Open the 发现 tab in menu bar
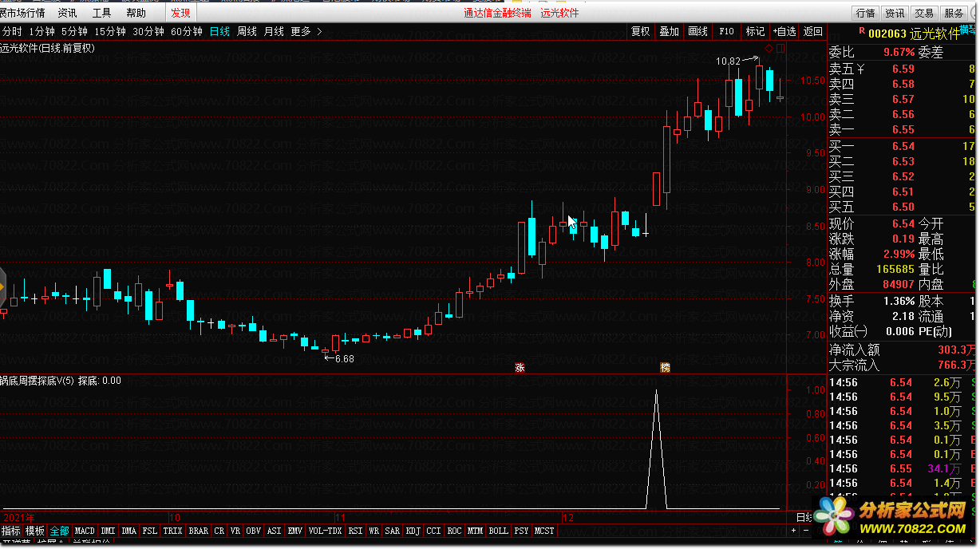The height and width of the screenshot is (549, 980). [x=180, y=13]
